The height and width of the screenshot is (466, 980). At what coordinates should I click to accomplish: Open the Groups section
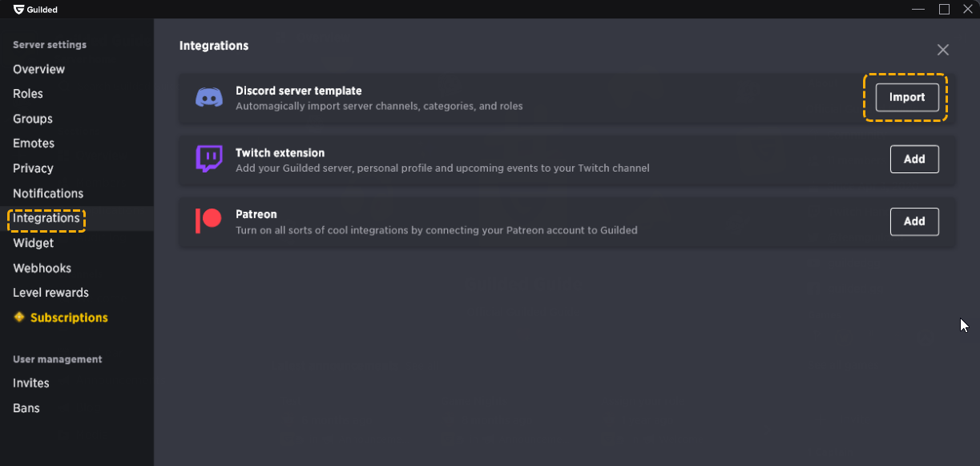tap(33, 119)
